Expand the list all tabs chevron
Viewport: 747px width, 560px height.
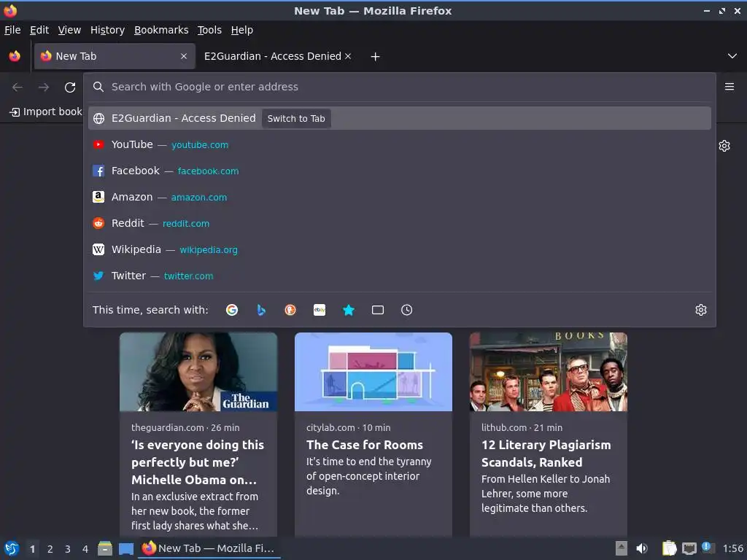click(732, 56)
